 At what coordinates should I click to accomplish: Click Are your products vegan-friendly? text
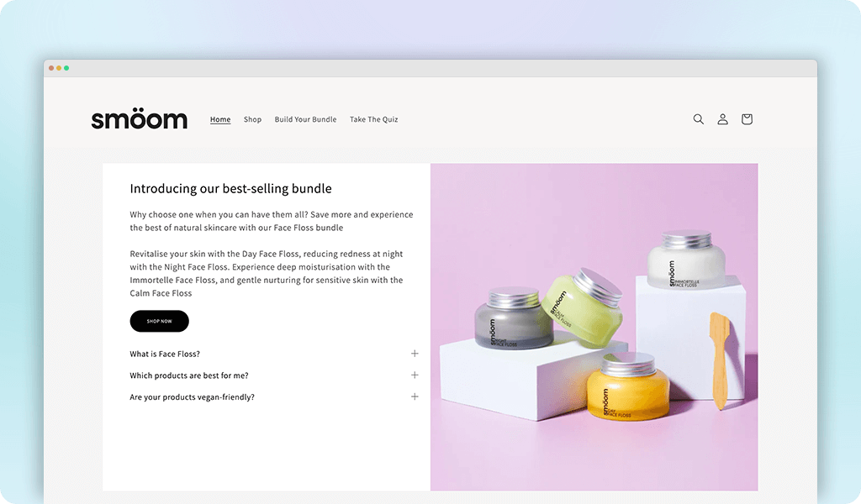193,397
